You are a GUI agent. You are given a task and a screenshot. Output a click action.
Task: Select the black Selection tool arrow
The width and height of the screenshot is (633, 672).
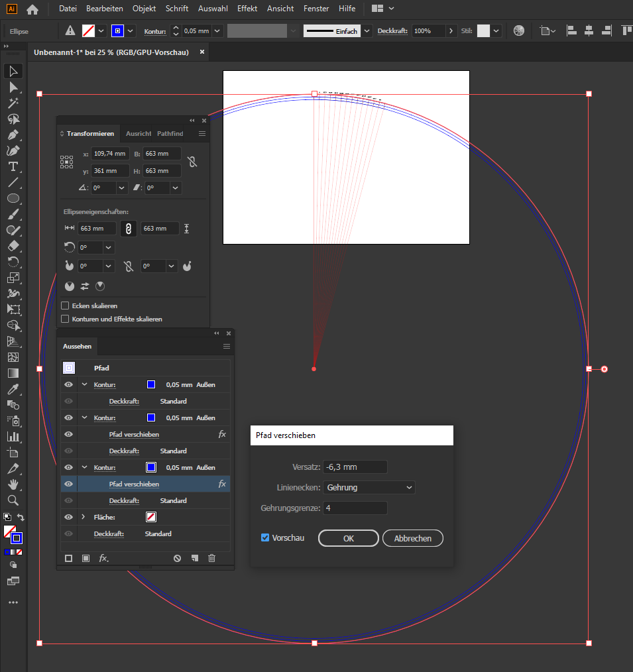point(12,71)
